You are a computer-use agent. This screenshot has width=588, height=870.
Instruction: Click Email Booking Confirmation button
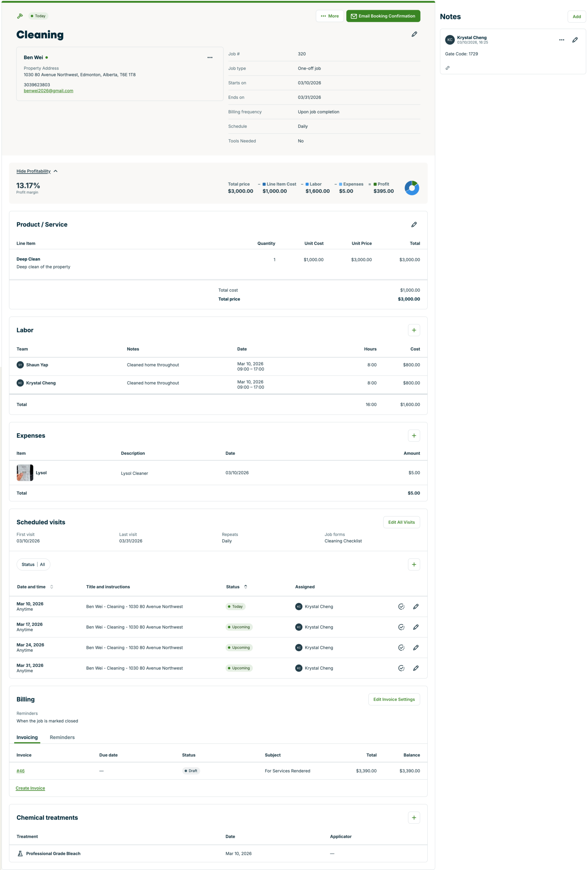point(383,16)
